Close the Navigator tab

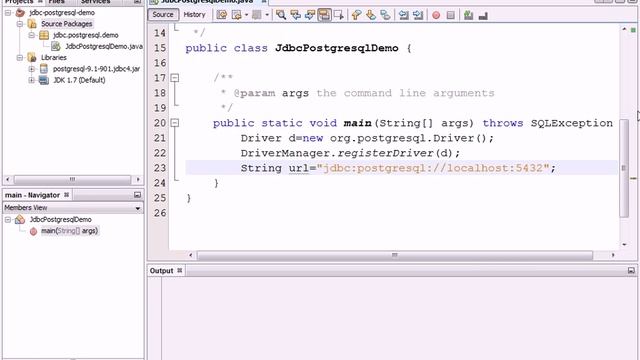66,195
